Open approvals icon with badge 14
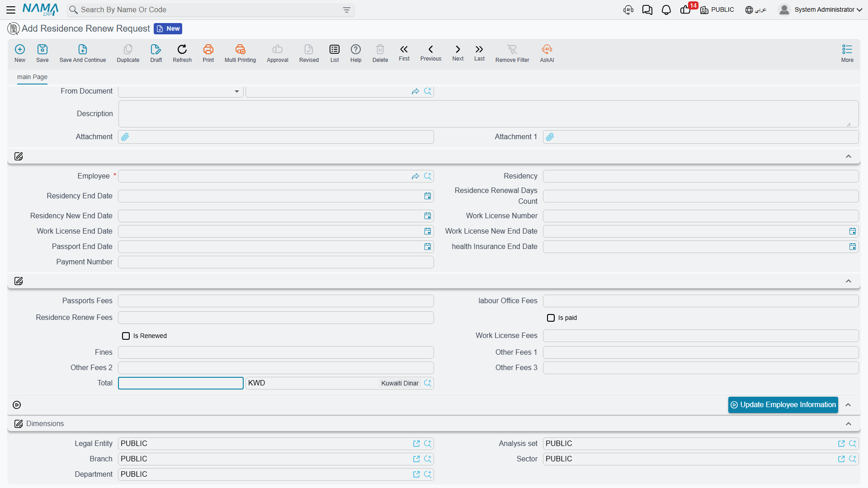This screenshot has height=488, width=868. tap(685, 10)
